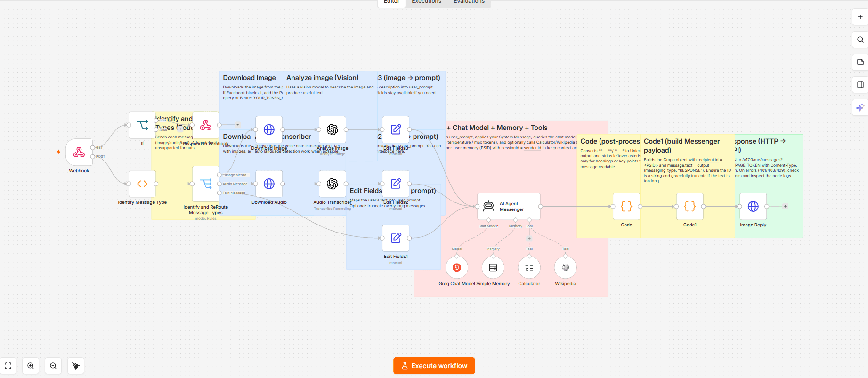This screenshot has width=868, height=378.
Task: Add a tool via the AI Agent plus connector
Action: click(529, 239)
